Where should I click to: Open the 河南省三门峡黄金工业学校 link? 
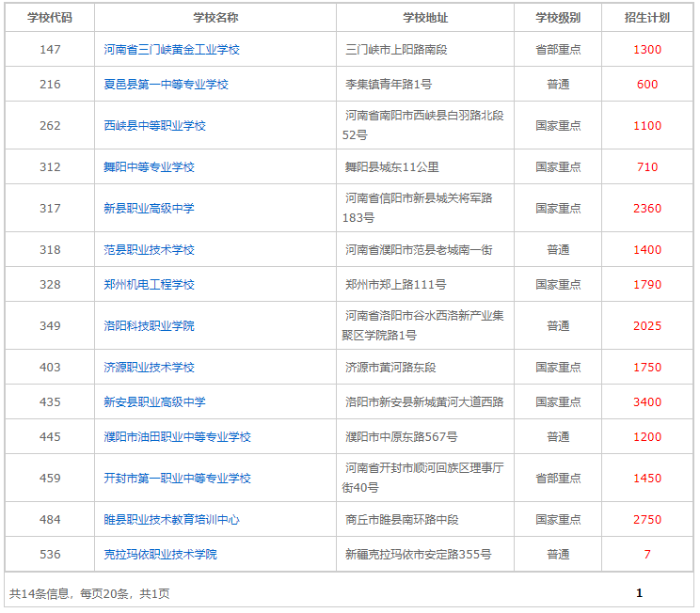pos(171,50)
